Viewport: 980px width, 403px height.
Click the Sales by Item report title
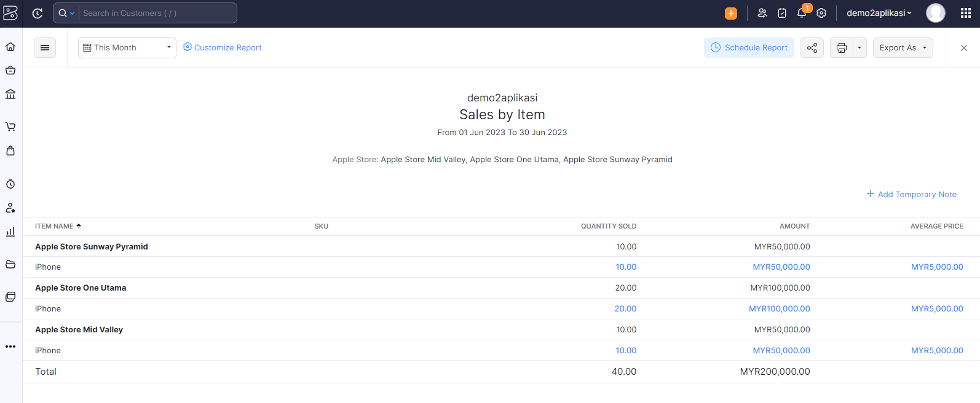coord(502,114)
